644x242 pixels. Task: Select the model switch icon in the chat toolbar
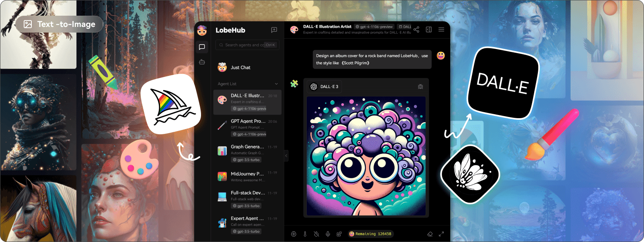tap(293, 234)
